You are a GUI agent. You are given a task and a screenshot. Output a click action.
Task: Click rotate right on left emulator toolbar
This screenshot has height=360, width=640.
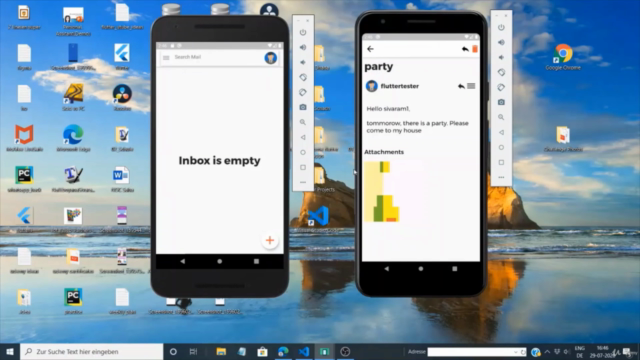(x=303, y=92)
